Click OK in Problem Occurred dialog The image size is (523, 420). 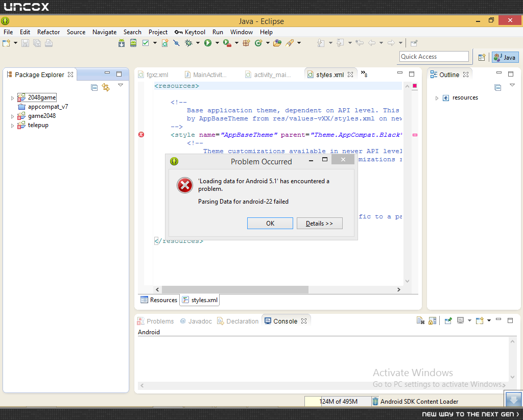[x=270, y=224]
